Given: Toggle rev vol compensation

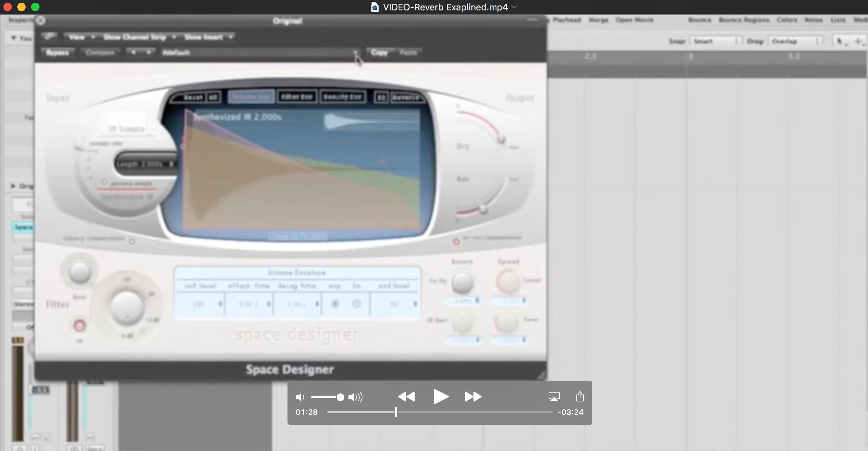Looking at the screenshot, I should pos(457,242).
